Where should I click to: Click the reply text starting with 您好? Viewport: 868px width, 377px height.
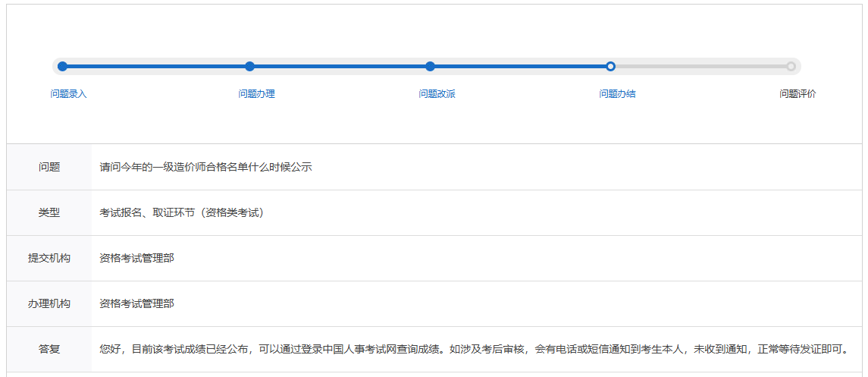(x=473, y=349)
